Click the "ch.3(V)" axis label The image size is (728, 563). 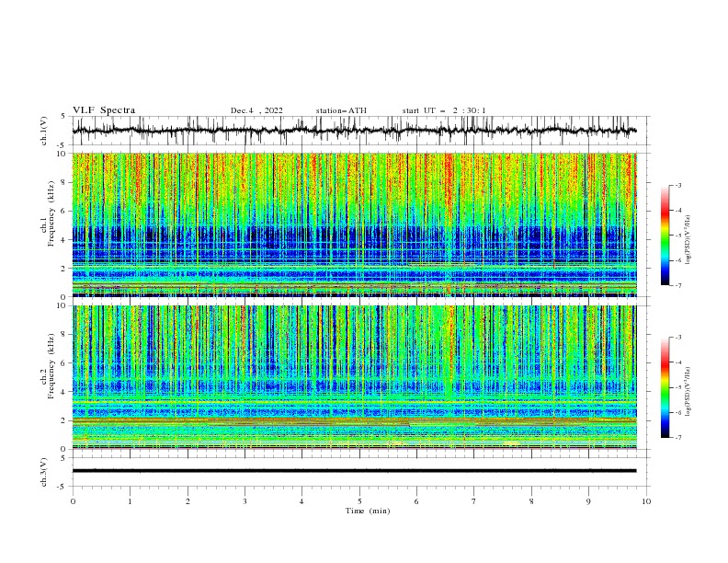coord(43,472)
